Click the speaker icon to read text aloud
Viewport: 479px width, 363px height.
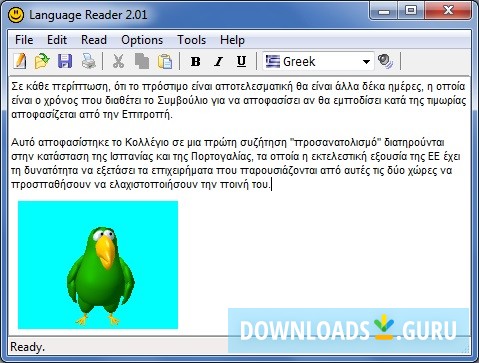pos(386,61)
